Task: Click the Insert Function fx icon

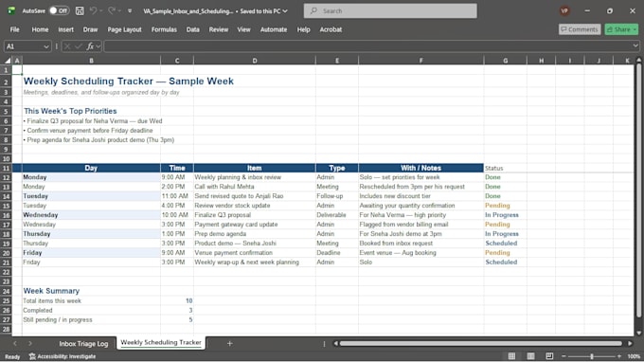Action: tap(90, 46)
